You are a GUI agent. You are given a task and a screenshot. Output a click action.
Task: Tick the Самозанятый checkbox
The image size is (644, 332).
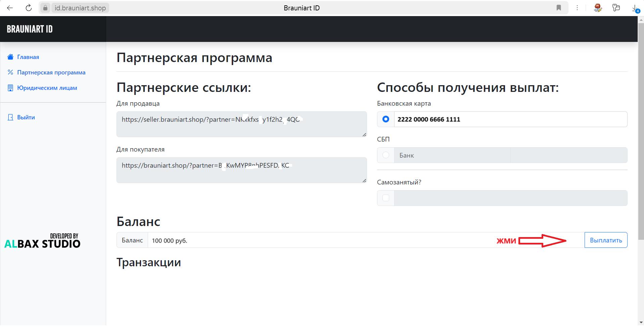pyautogui.click(x=386, y=198)
